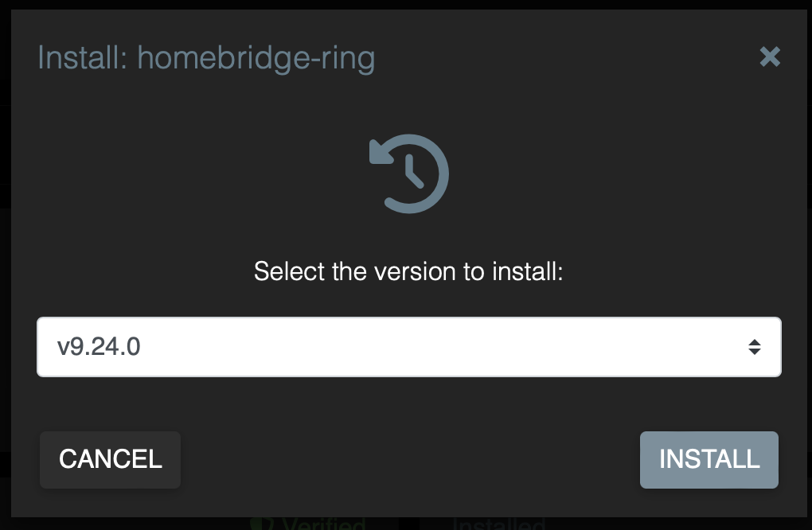The image size is (812, 530).
Task: Click the Select the version to install label
Action: point(408,271)
